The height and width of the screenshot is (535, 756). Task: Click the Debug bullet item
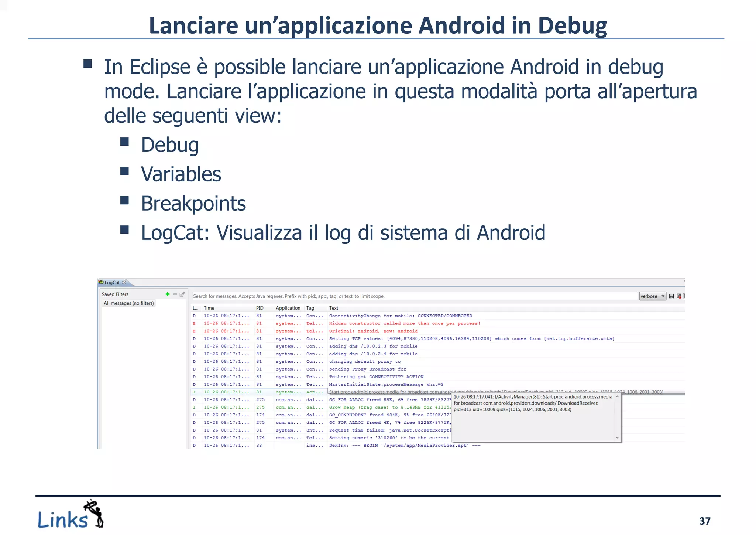[170, 145]
